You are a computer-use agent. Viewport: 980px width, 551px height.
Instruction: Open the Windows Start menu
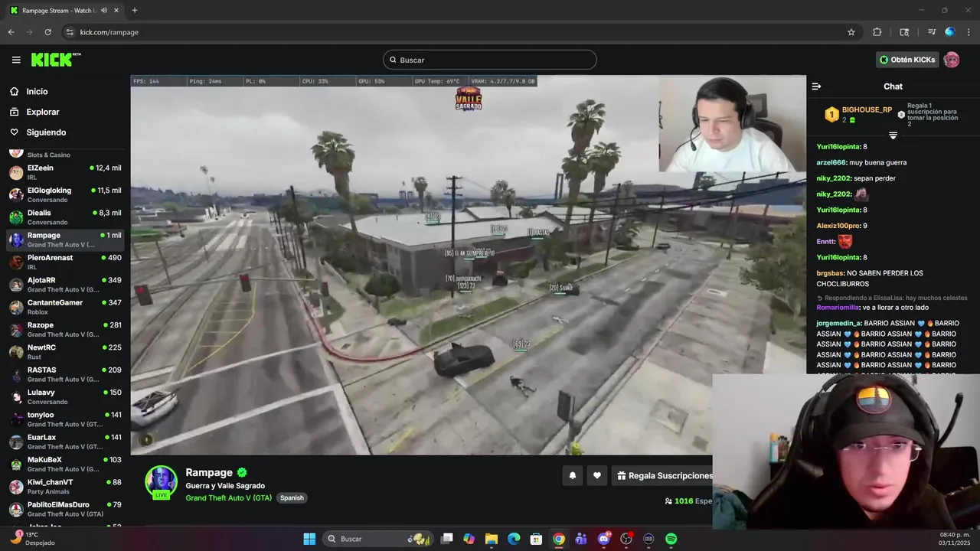[309, 539]
